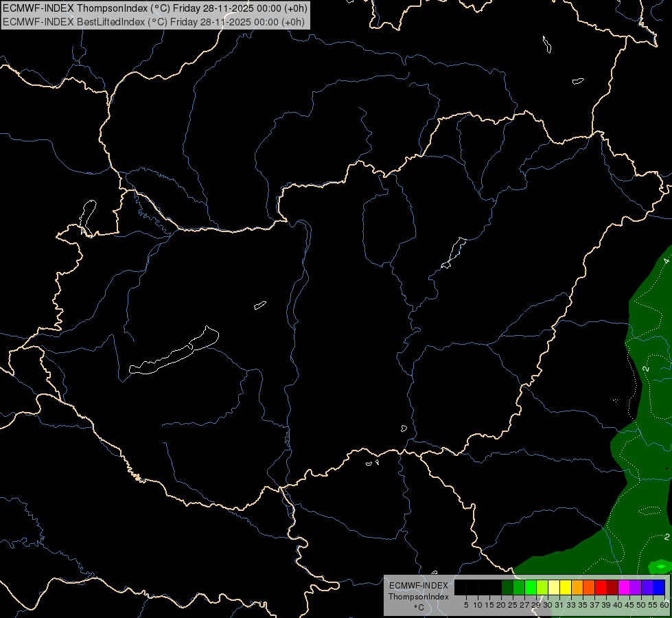
Task: Select the medium green 25-27 legend swatch
Action: tap(519, 588)
